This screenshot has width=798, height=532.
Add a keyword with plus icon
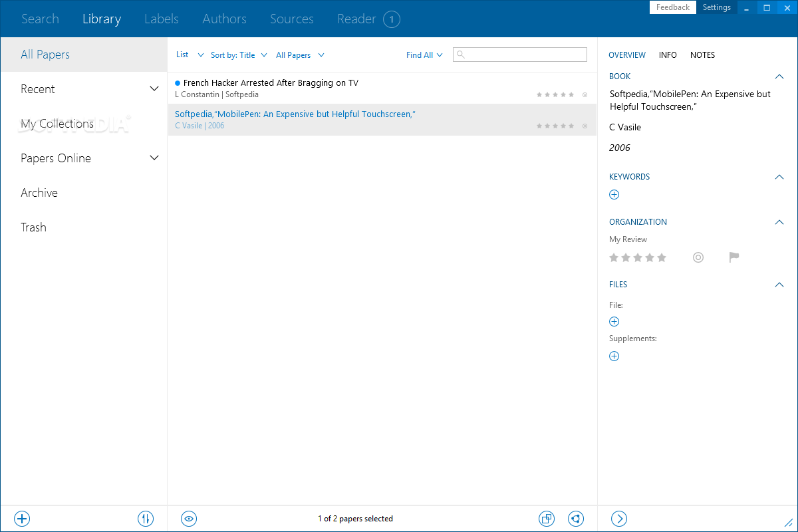click(x=614, y=195)
